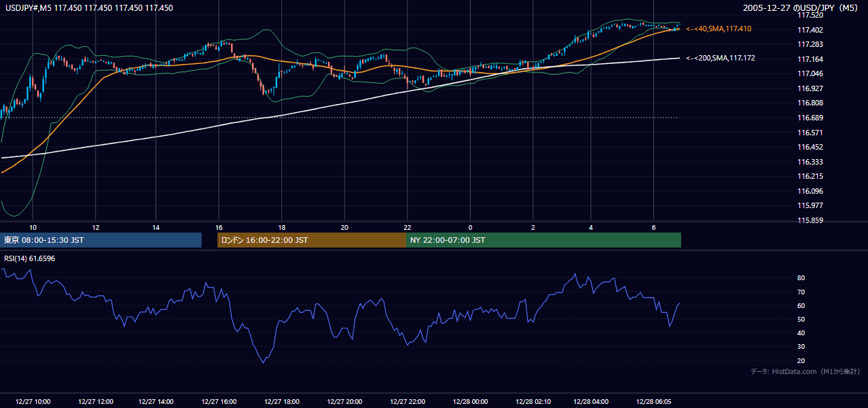
Task: Click the 12/27 20:00 date label
Action: point(344,401)
